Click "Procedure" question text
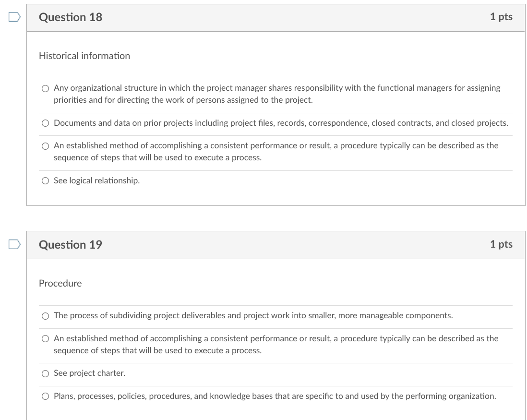527x420 pixels. click(x=60, y=283)
